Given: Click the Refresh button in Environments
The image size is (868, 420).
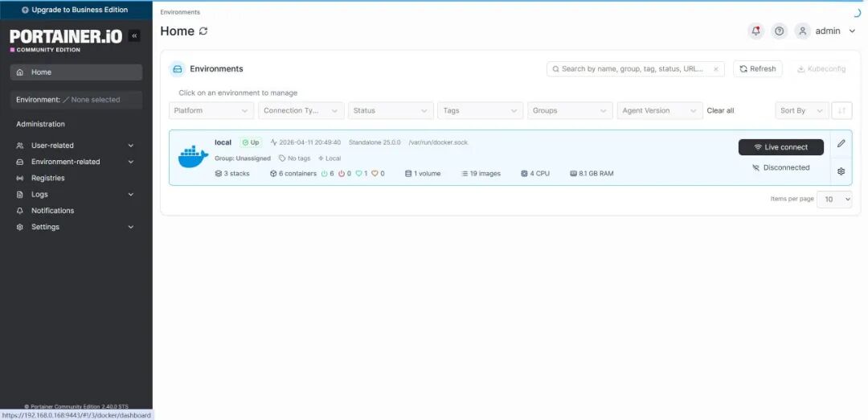Looking at the screenshot, I should (757, 68).
